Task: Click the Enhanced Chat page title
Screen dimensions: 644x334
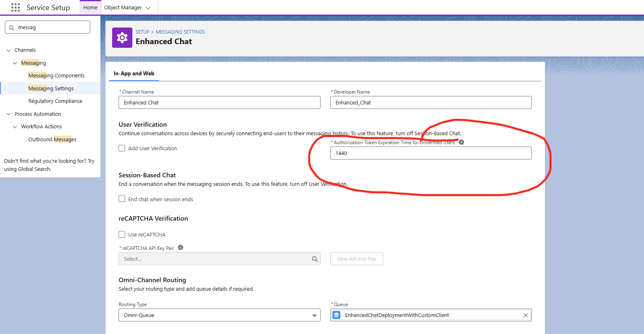Action: pos(164,42)
